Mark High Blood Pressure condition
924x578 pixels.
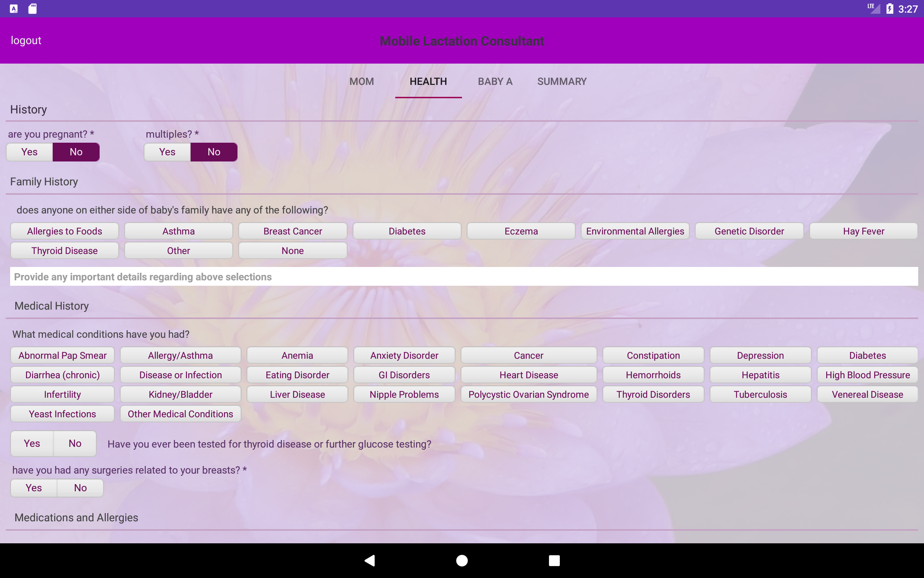867,375
